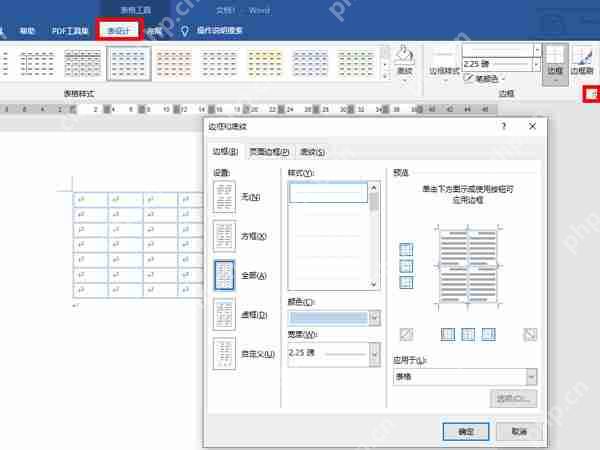Select the 无(N) no-border setting
Viewport: 600px width, 450px height.
[224, 197]
